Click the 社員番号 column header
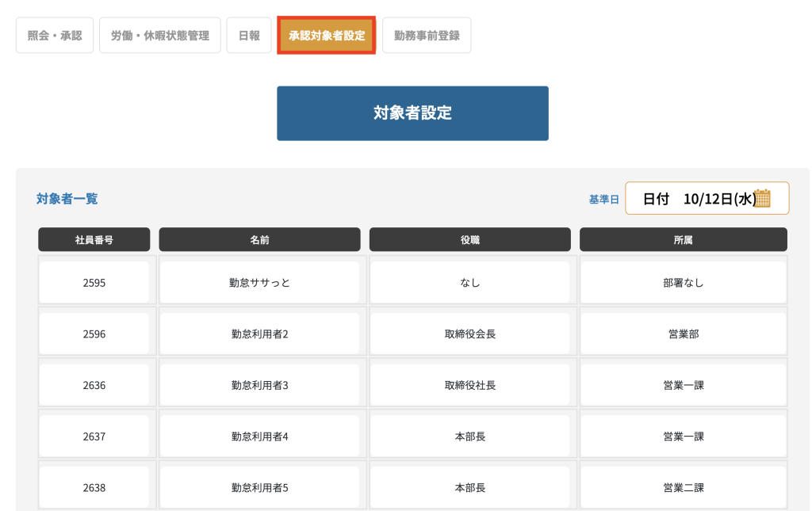812x511 pixels. click(x=94, y=239)
